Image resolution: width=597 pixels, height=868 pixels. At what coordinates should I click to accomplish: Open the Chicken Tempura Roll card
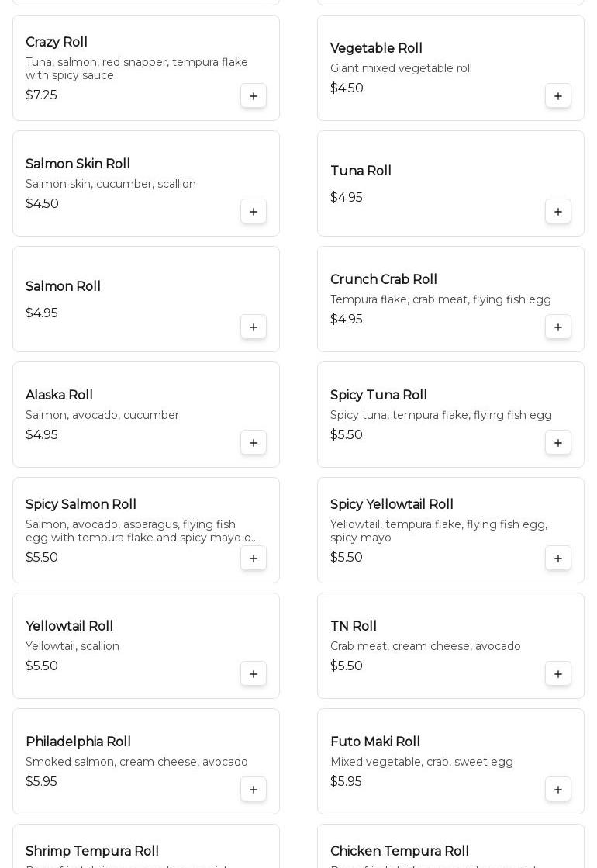tap(399, 851)
